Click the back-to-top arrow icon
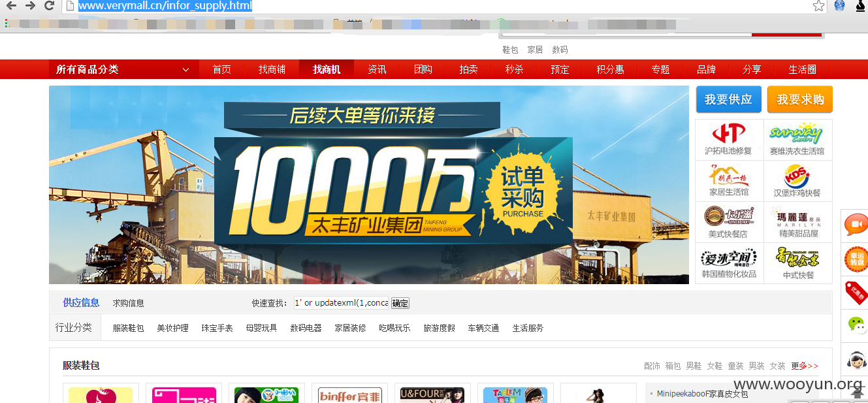Screen dimensions: 868x403 (x=858, y=392)
